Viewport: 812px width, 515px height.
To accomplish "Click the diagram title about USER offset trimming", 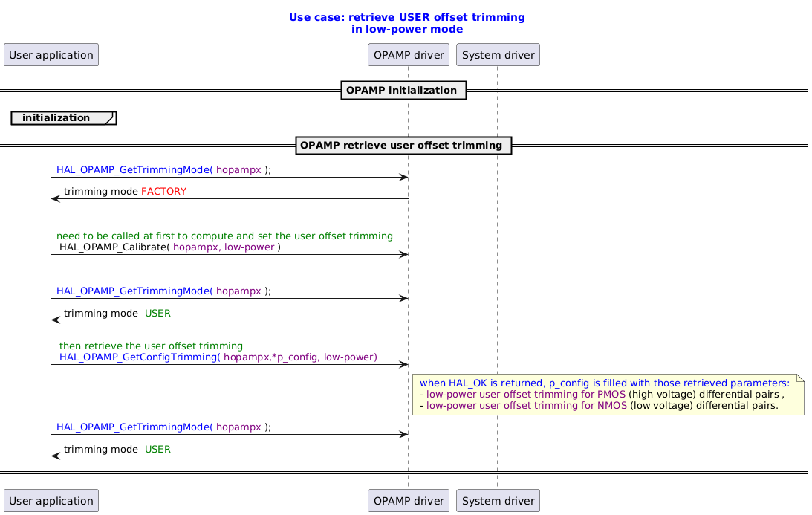I will point(406,22).
